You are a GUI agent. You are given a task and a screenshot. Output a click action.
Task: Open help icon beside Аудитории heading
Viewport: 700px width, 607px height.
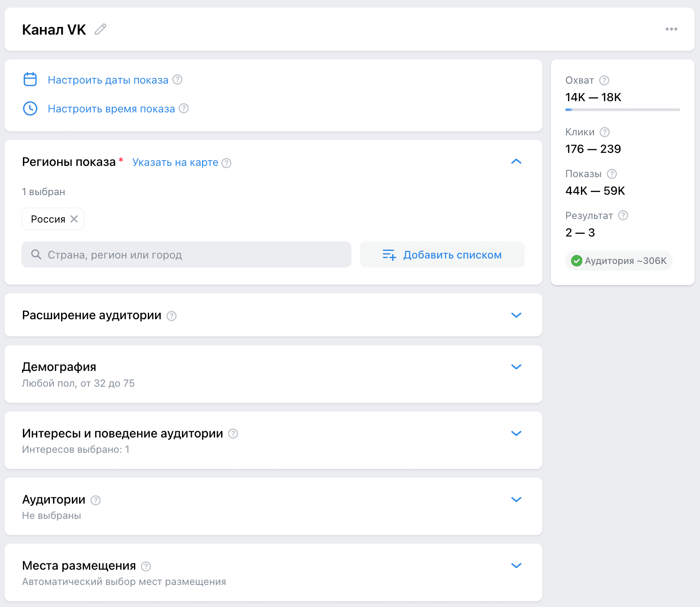(96, 500)
